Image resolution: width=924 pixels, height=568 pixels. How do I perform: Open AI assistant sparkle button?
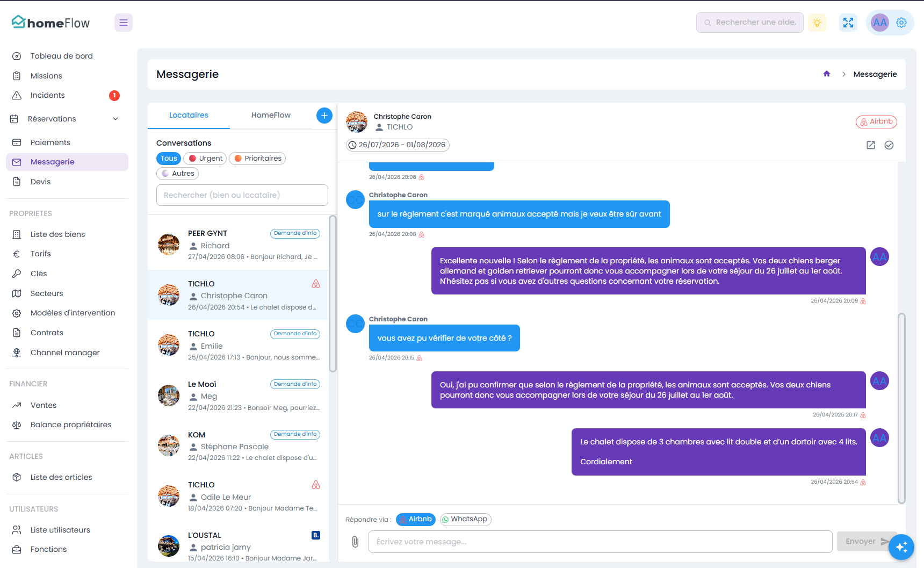[x=901, y=547]
